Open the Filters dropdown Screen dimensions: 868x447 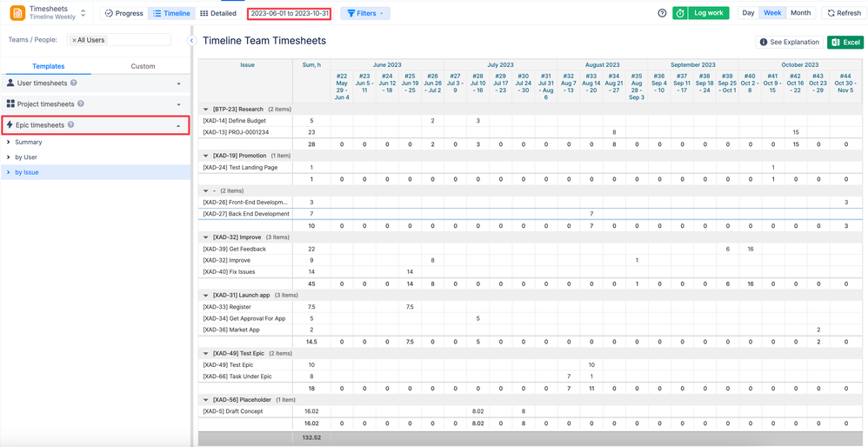pos(364,13)
